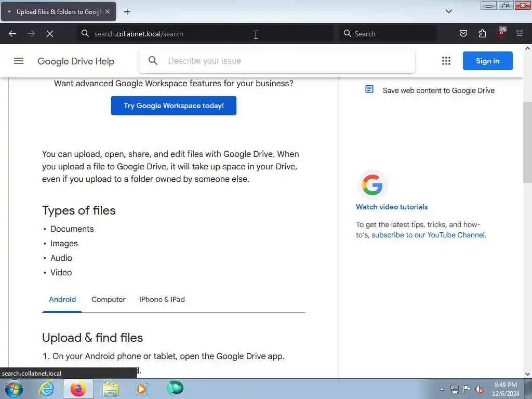The image size is (532, 399).
Task: Open the Firefox application menu
Action: (x=520, y=34)
